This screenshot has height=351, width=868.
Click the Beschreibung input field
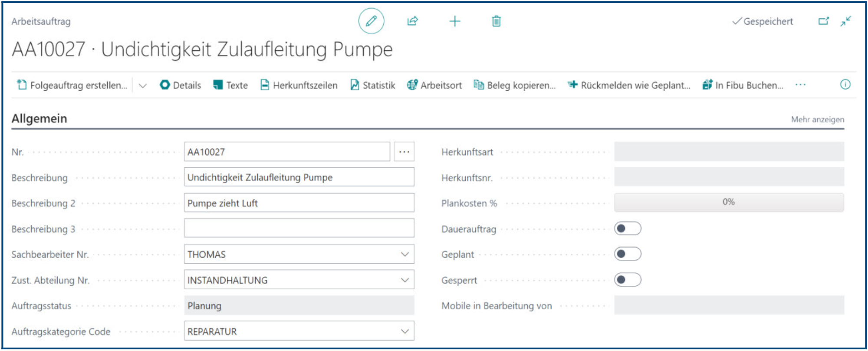tap(299, 177)
